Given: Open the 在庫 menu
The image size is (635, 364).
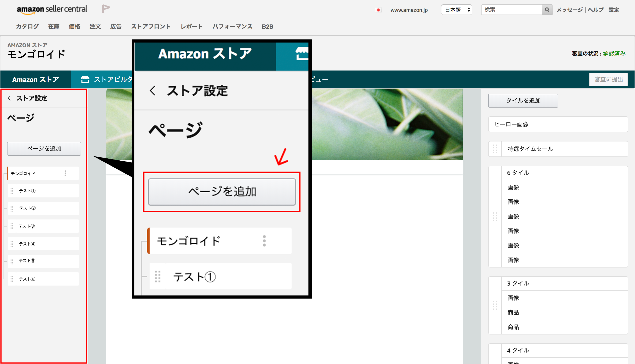Looking at the screenshot, I should tap(54, 26).
